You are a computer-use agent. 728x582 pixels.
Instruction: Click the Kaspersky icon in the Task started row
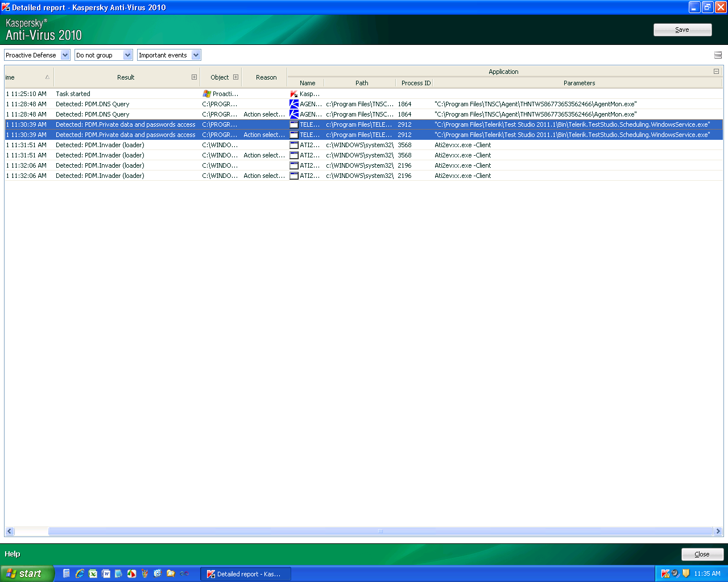pyautogui.click(x=294, y=94)
